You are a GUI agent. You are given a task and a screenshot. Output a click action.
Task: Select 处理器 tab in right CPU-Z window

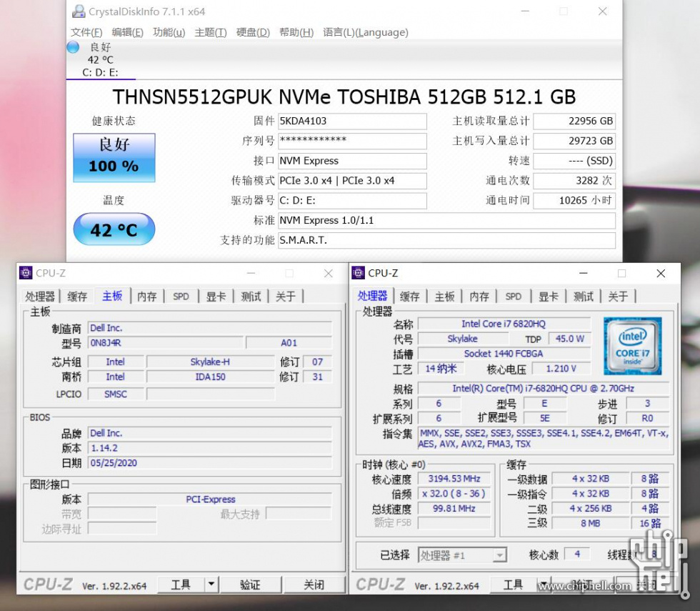click(372, 296)
